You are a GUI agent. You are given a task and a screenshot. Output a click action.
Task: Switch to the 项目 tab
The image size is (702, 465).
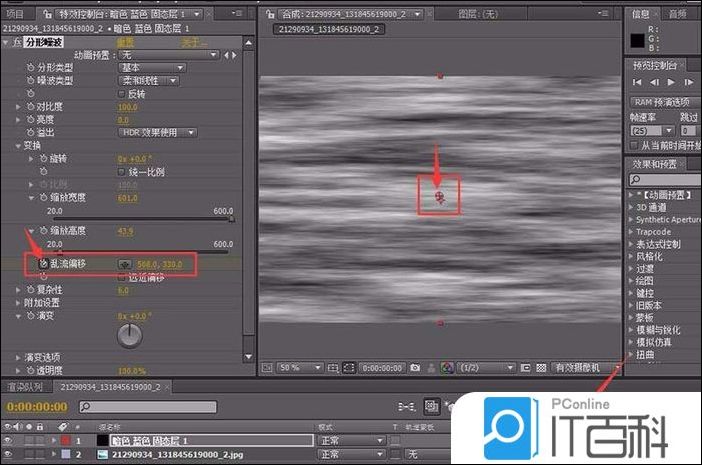[x=15, y=14]
